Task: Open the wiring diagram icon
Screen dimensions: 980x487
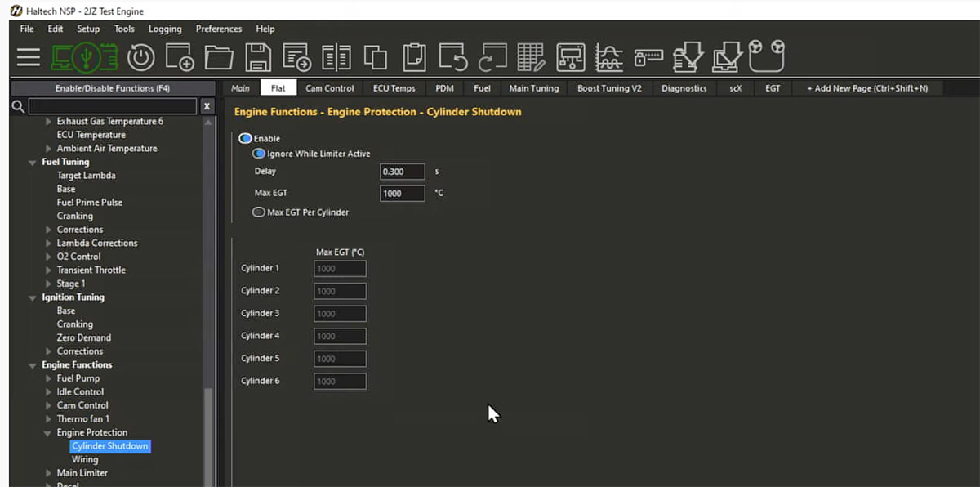Action: coord(571,57)
